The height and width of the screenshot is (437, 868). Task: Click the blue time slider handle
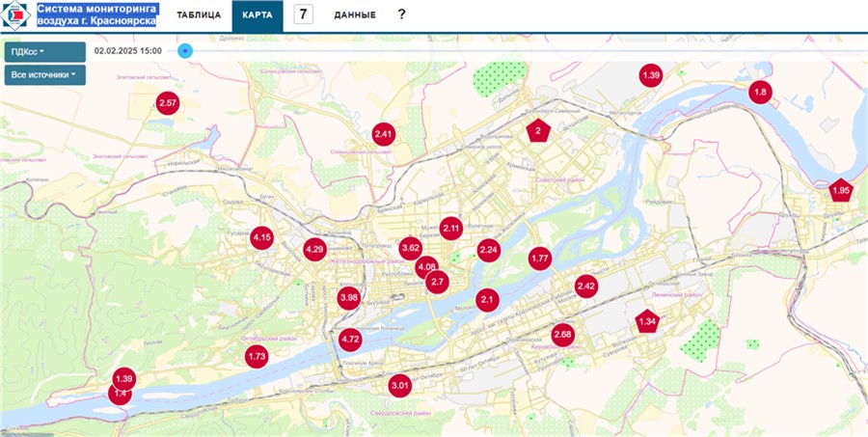point(185,51)
